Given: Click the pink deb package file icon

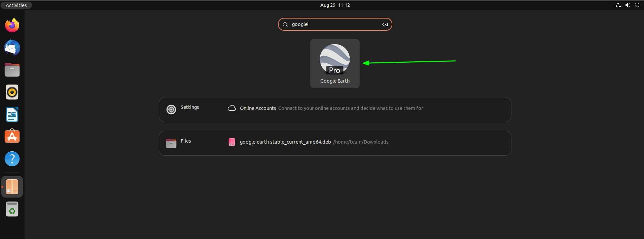Looking at the screenshot, I should (x=232, y=142).
